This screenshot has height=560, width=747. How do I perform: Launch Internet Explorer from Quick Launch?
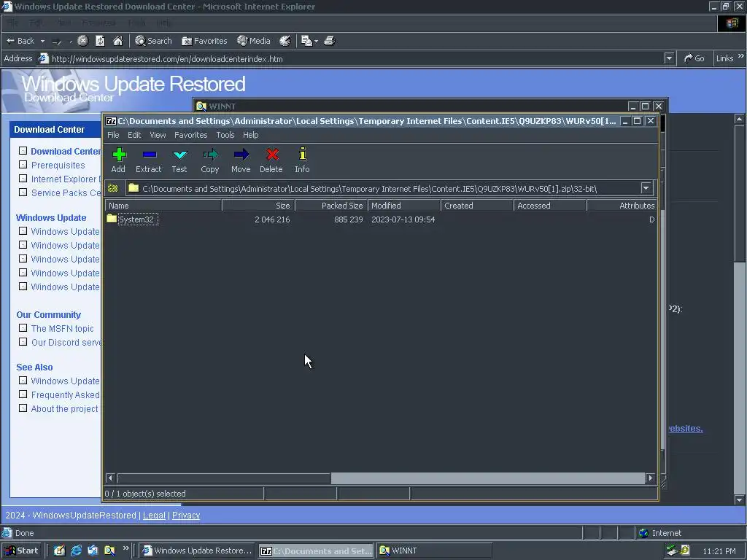click(76, 551)
